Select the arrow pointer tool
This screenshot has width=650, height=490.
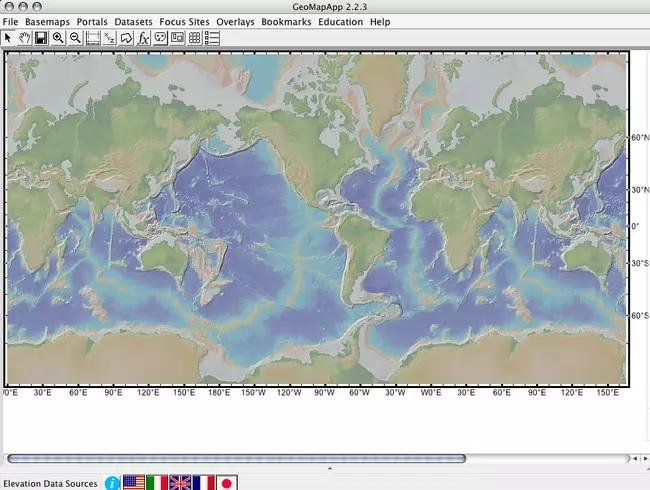[x=8, y=38]
